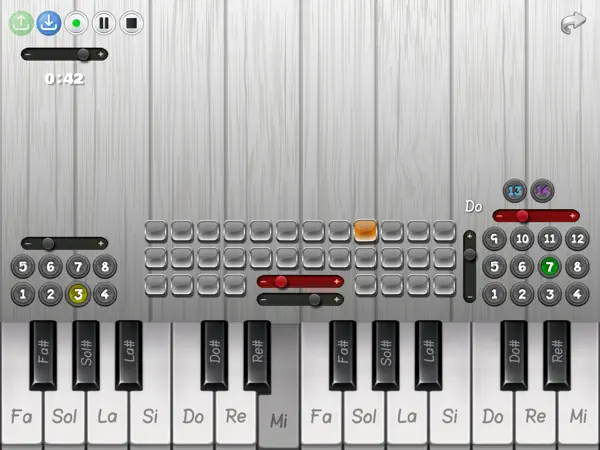This screenshot has height=450, width=600.
Task: Play the rightmost Re white key
Action: [x=536, y=417]
